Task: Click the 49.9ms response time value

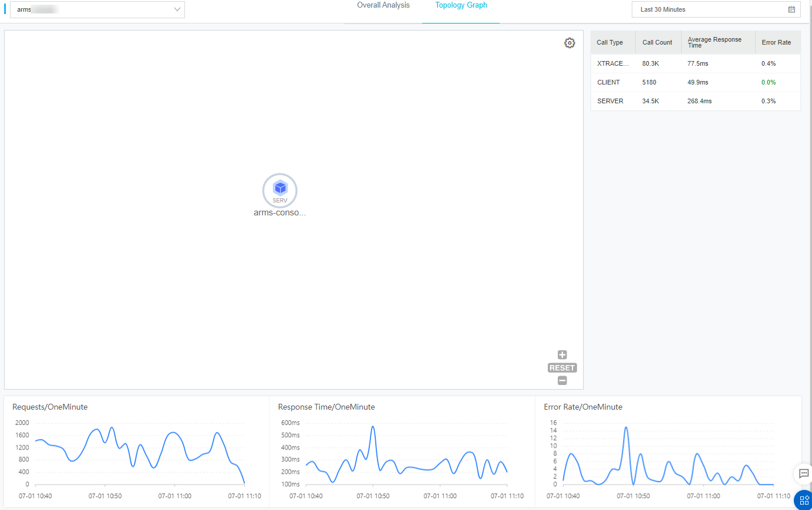Action: [698, 82]
